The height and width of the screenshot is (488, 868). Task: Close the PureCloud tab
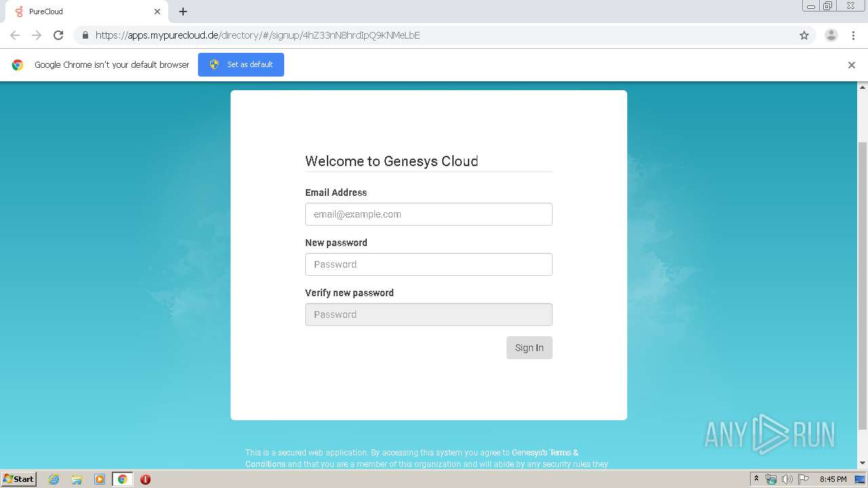[157, 12]
